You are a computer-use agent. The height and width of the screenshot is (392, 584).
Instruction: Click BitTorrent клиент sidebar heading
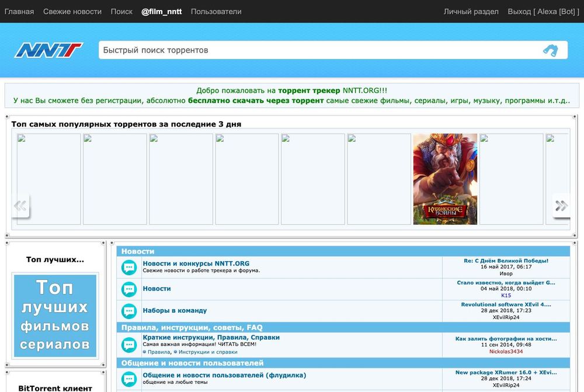pos(55,388)
